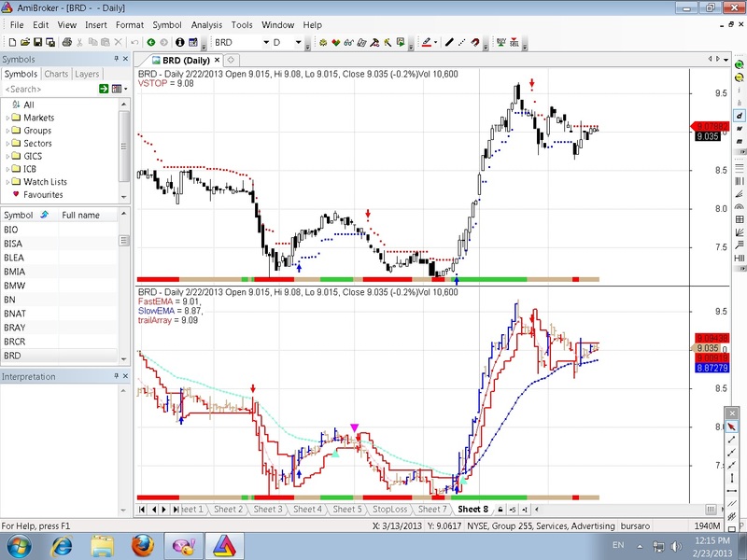This screenshot has width=747, height=560.
Task: Open the File menu
Action: point(17,25)
